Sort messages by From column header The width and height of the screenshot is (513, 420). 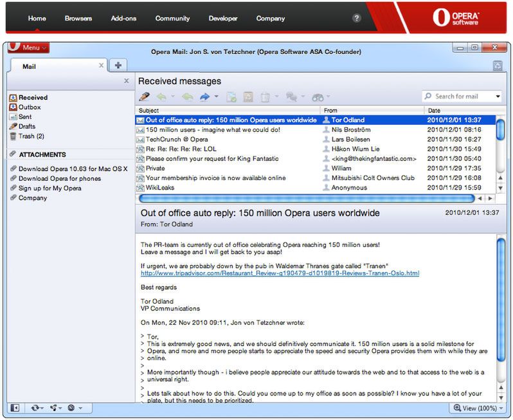(372, 111)
